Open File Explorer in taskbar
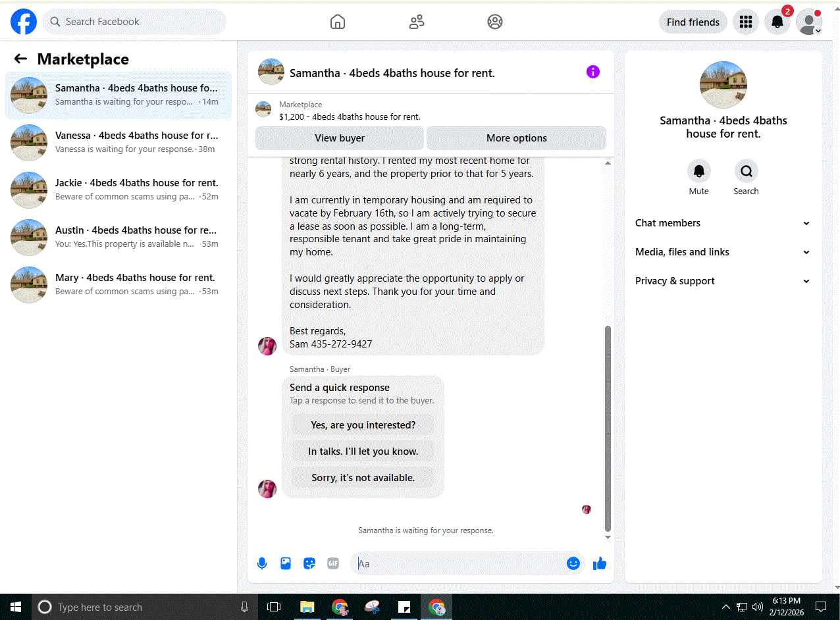The height and width of the screenshot is (620, 840). click(307, 607)
